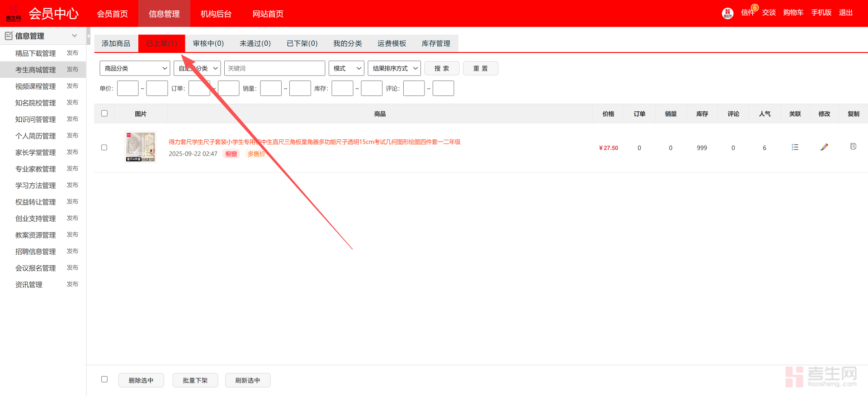Screen dimensions: 868x396
Task: Click the copy icon in product row
Action: [853, 147]
